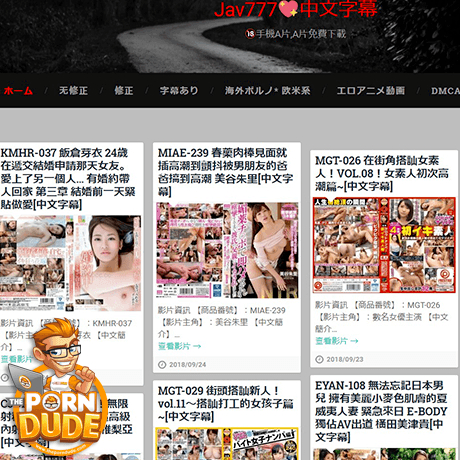Open the 海外ポルノ 欧米系 menu item
460x460 pixels.
click(267, 91)
